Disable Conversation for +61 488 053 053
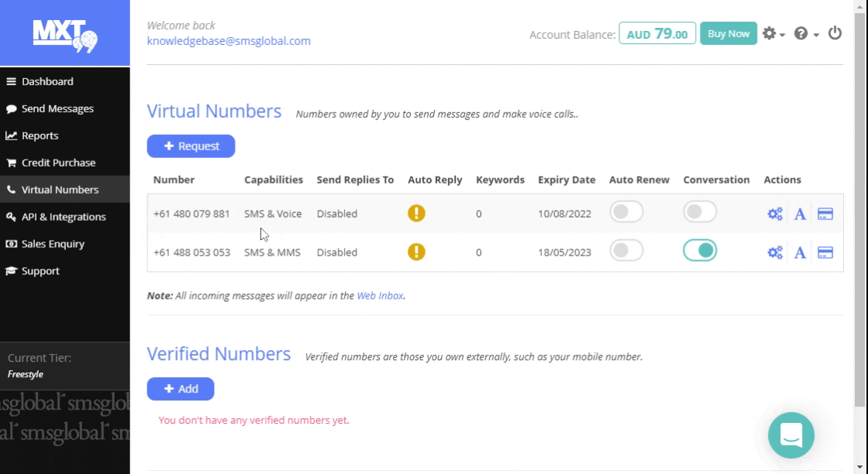Screen dimensions: 868x474 [700, 250]
